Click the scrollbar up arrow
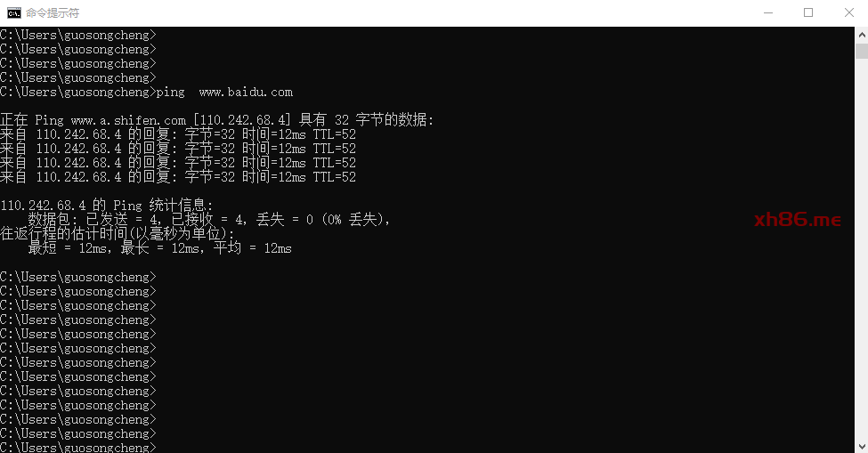This screenshot has width=868, height=453. (862, 35)
